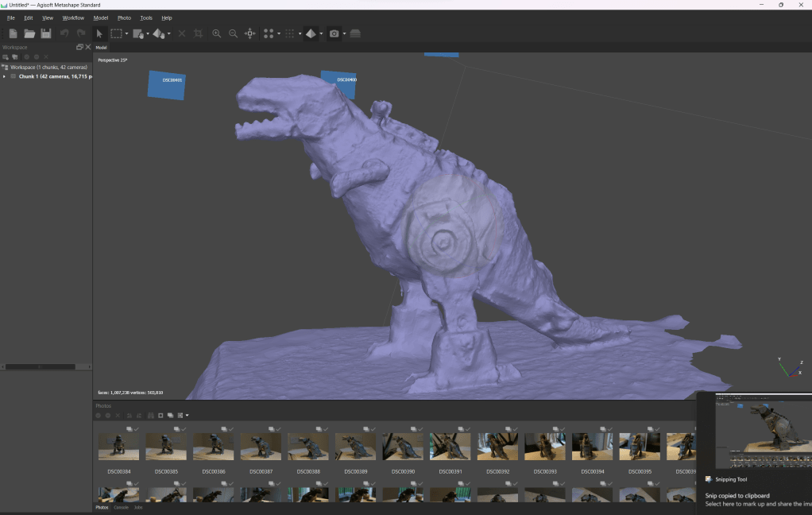Activate the Zoom In magnifier tool

[x=218, y=33]
